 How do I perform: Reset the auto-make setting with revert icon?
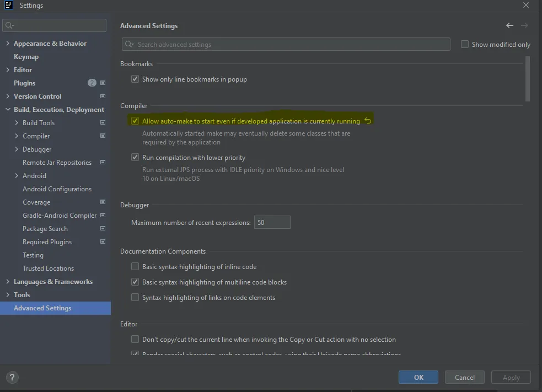[x=368, y=121]
